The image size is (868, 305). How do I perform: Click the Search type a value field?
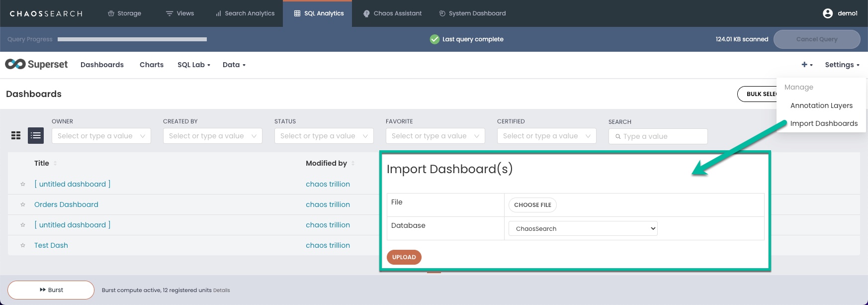pos(658,136)
